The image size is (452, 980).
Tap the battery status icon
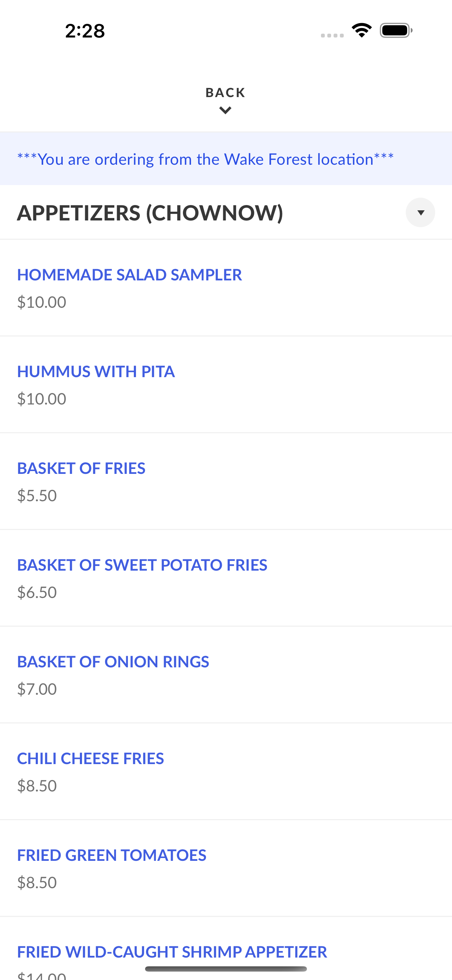click(396, 30)
